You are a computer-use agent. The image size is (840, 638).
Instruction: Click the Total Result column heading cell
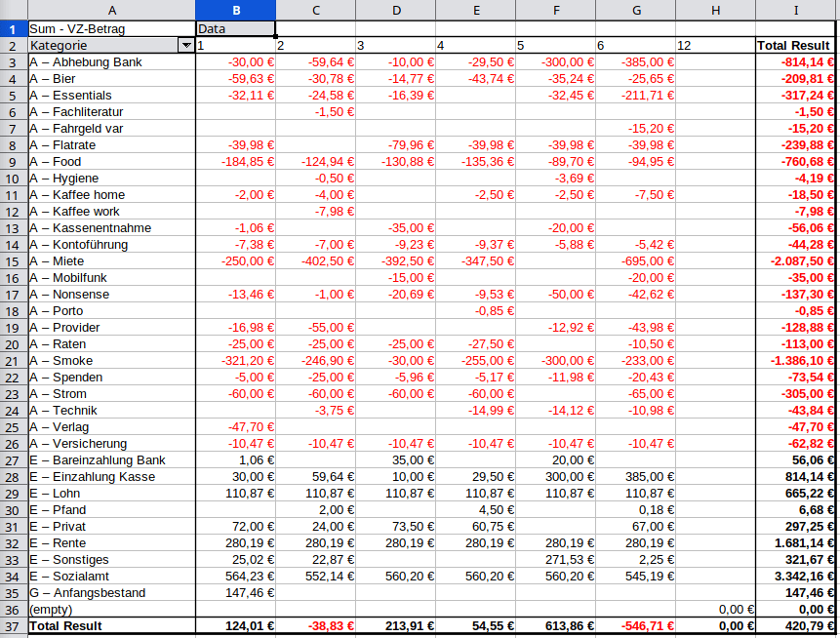tap(796, 46)
